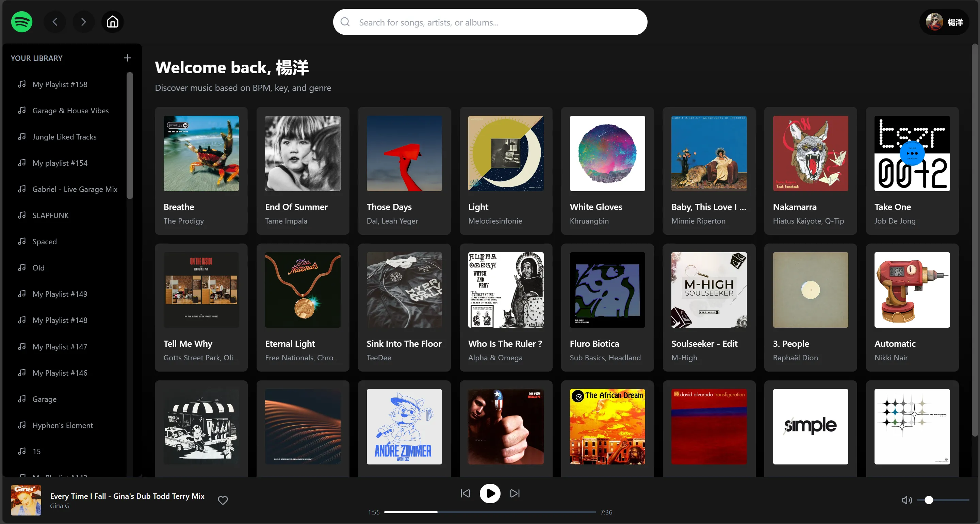
Task: Click music note icon beside SLAPFUNK
Action: click(x=22, y=215)
